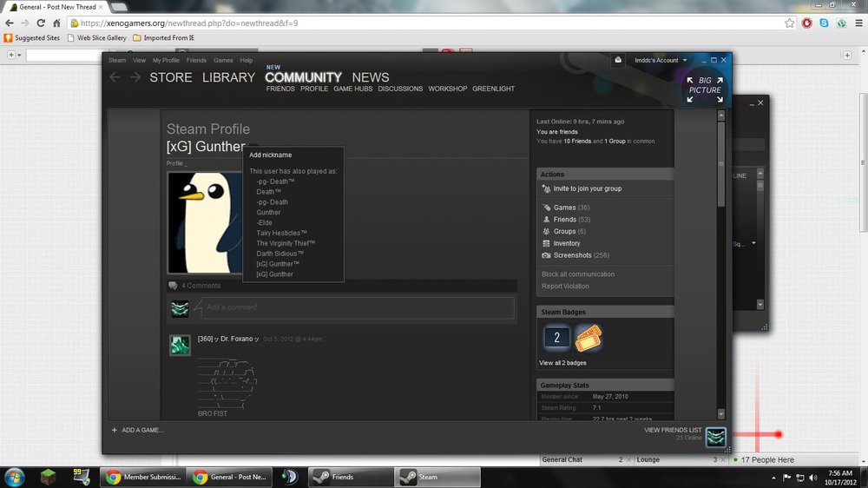The height and width of the screenshot is (488, 868).
Task: Show hidden tray icons arrow
Action: click(x=773, y=478)
